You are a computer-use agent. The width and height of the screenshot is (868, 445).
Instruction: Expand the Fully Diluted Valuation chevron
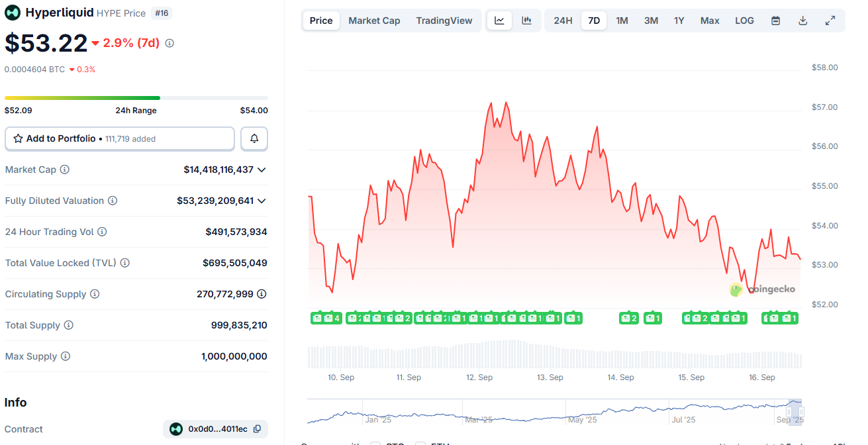(x=262, y=201)
